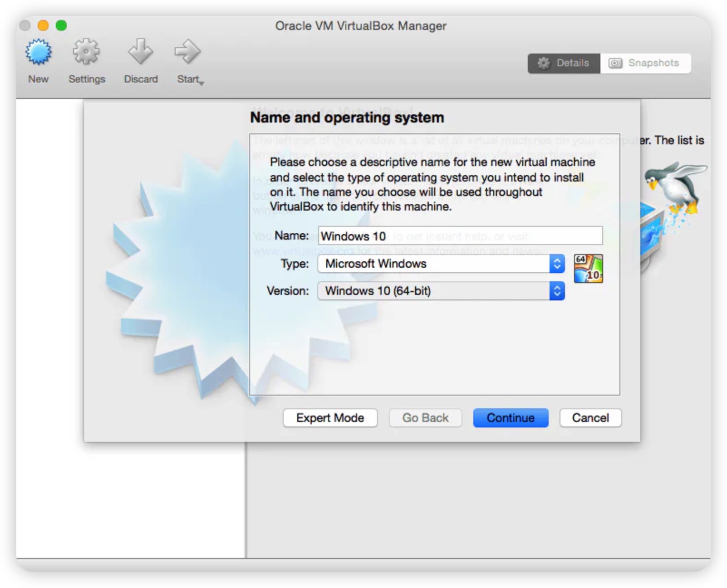Click Continue to proceed
This screenshot has height=588, width=727.
point(511,418)
